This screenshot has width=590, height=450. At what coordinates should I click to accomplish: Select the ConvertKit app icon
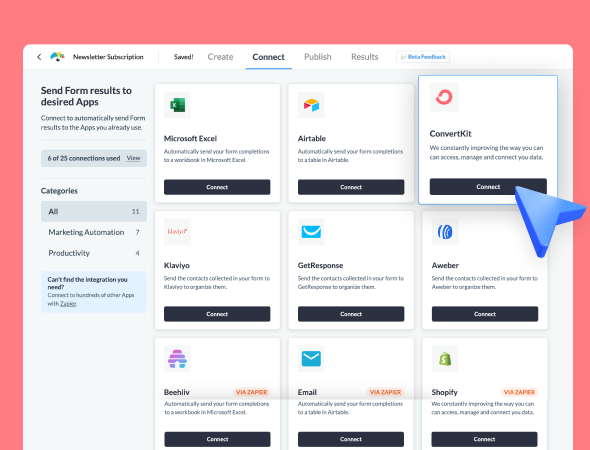(444, 97)
